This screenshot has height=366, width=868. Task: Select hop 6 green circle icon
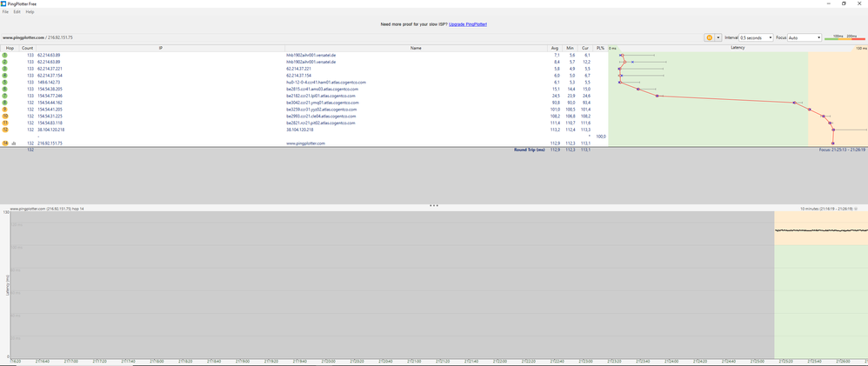click(x=5, y=90)
